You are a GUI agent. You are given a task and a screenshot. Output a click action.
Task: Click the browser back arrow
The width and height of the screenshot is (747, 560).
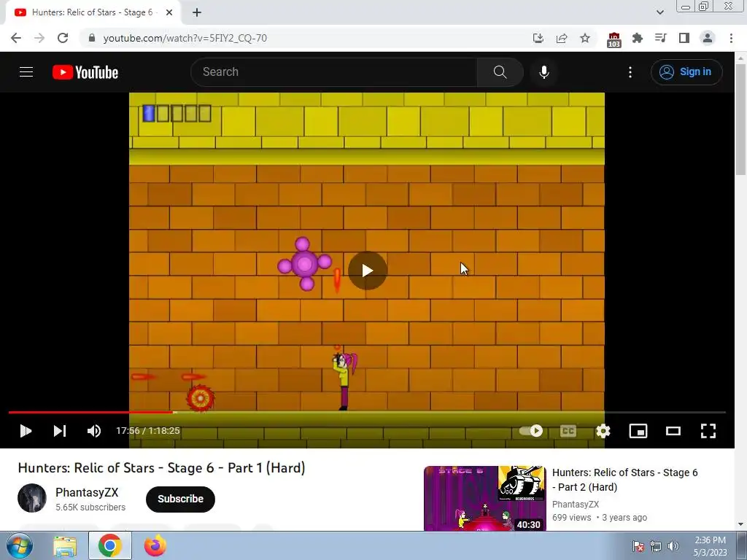point(16,38)
